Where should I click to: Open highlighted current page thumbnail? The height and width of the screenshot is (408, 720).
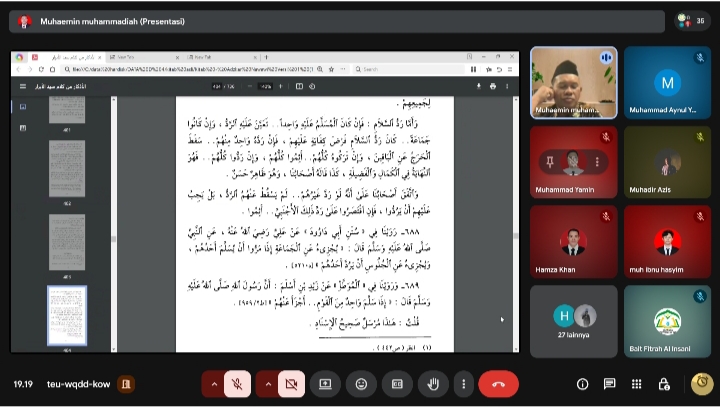coord(67,315)
